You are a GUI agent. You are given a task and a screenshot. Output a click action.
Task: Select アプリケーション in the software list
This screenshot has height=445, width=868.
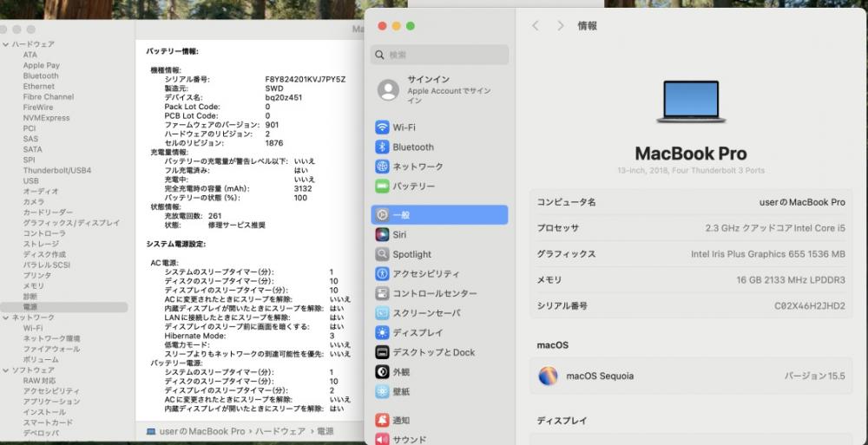(x=51, y=402)
